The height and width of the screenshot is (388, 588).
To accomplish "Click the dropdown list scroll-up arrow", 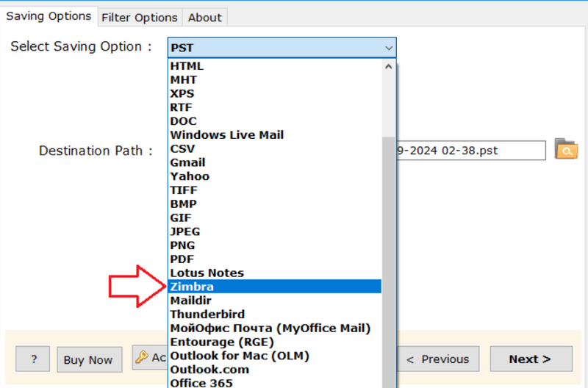I will (x=389, y=67).
